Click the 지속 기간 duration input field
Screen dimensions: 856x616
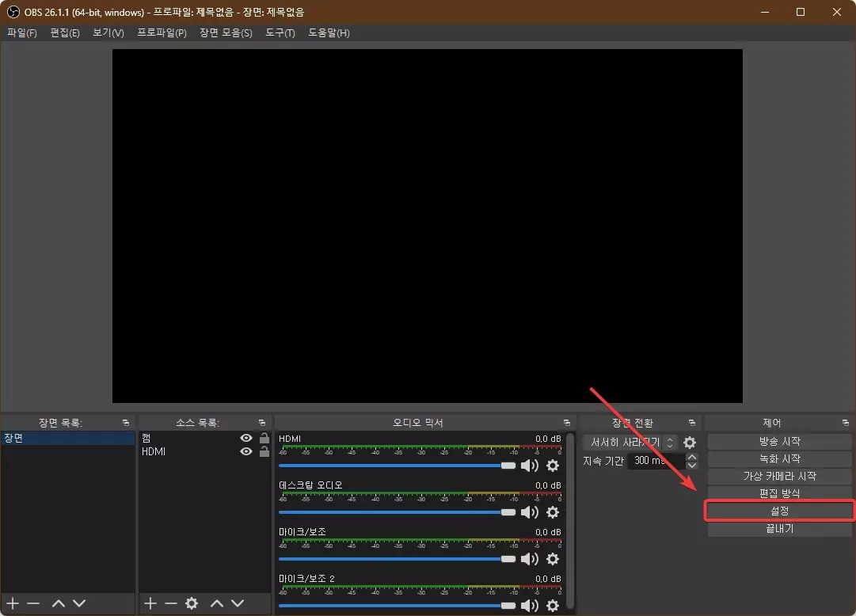pos(656,461)
